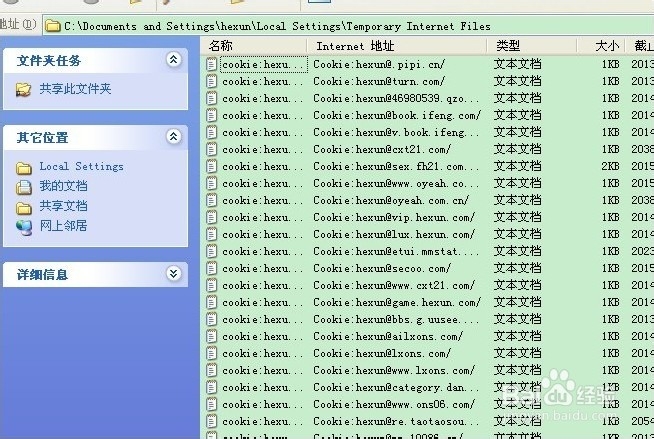The image size is (654, 439).
Task: Select file icon for hexun@lxons.com cookie
Action: pos(212,354)
